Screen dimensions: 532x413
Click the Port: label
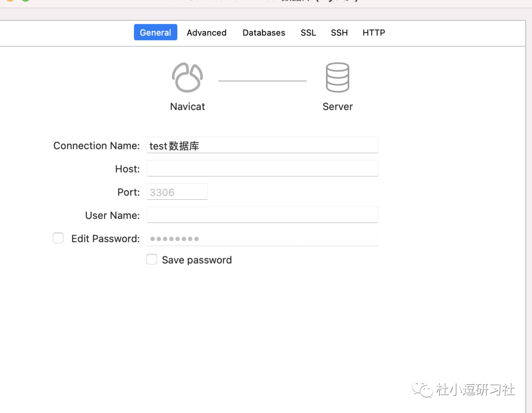pyautogui.click(x=128, y=192)
